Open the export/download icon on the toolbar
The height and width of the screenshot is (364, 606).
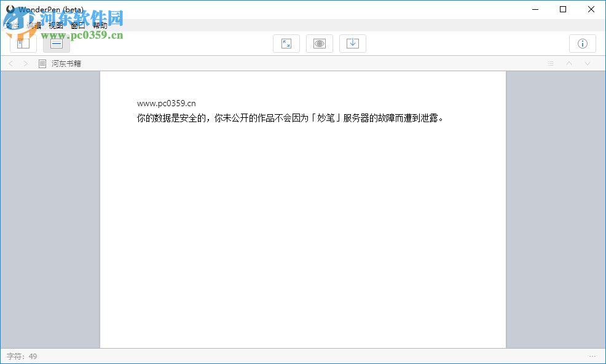point(353,43)
